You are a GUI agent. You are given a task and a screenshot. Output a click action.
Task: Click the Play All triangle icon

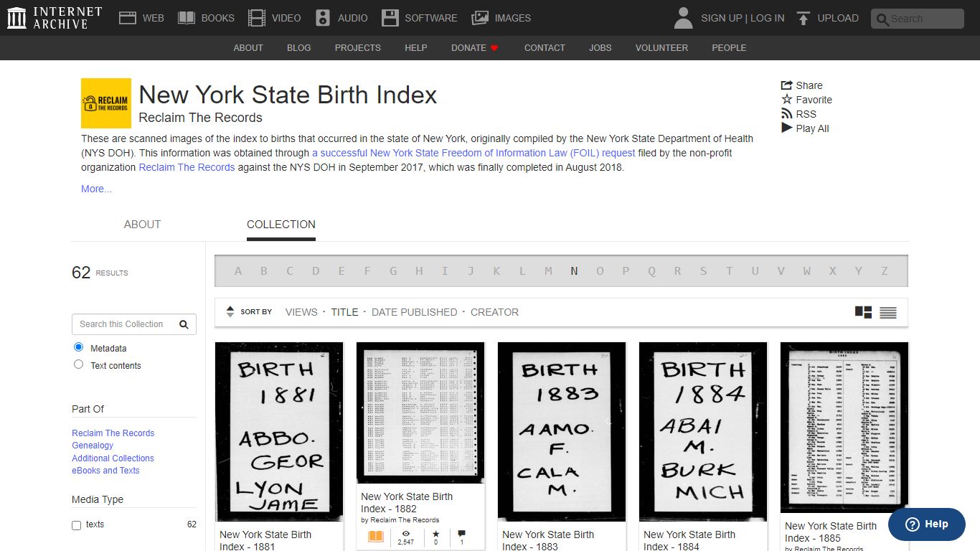click(x=787, y=128)
